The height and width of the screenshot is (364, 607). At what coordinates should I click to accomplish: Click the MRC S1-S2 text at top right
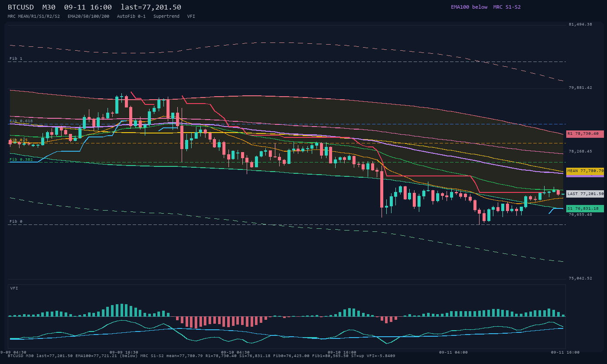pos(507,7)
